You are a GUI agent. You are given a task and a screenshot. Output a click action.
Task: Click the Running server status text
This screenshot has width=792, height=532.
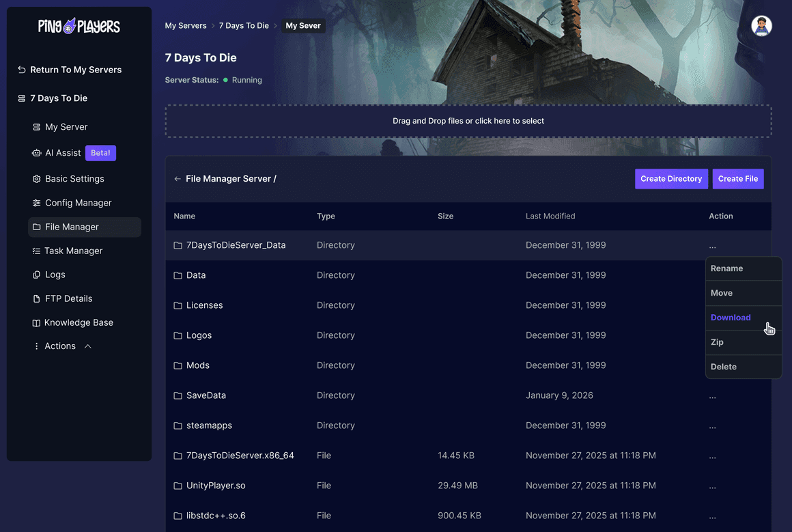point(246,80)
